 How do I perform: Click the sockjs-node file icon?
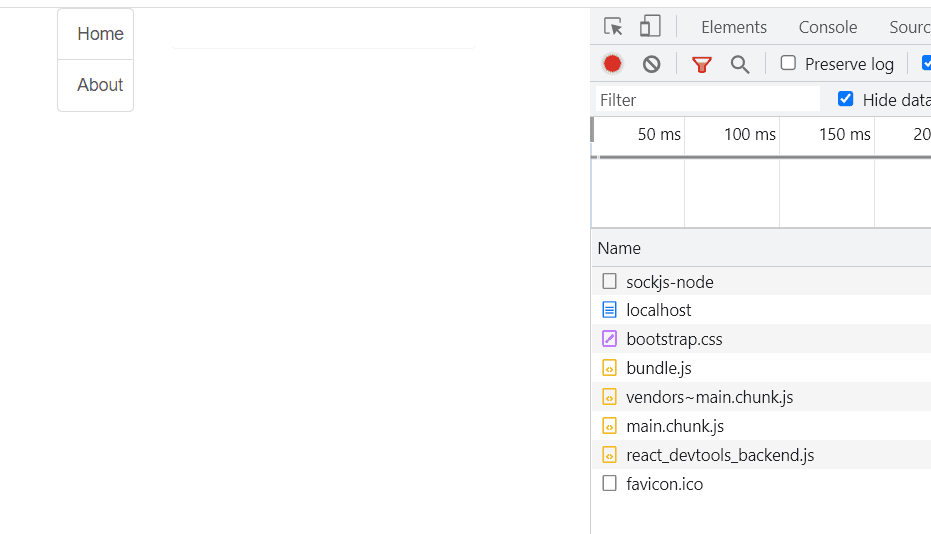[609, 281]
